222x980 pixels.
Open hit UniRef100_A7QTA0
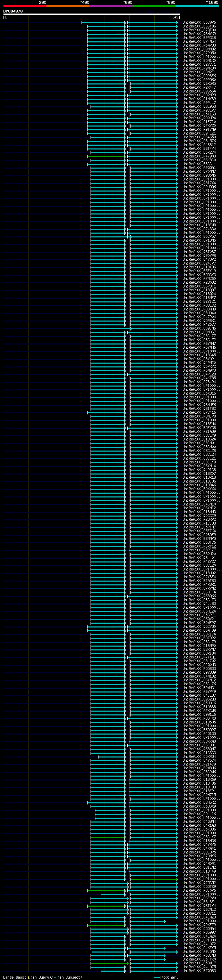[199, 31]
